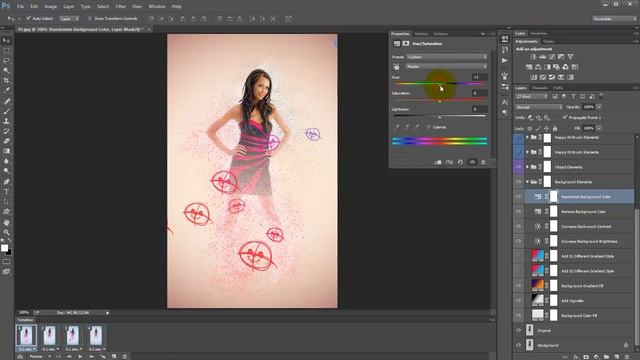
Task: Select the Hand tool
Action: [6, 222]
